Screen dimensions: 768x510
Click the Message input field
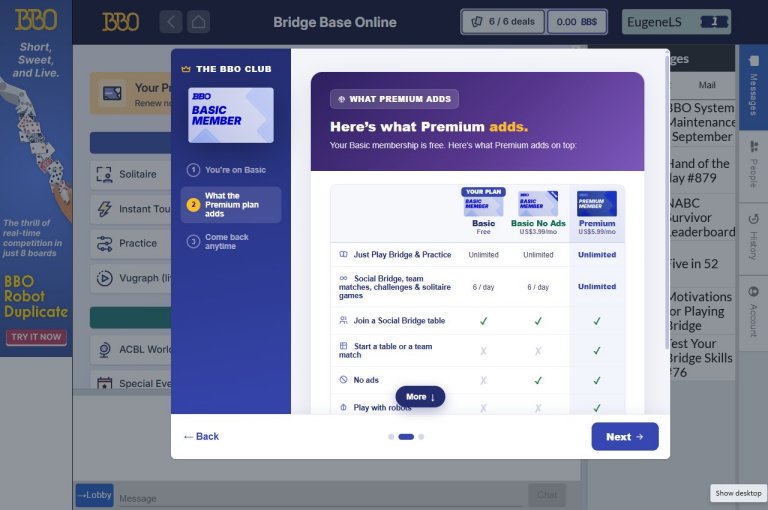pos(321,498)
